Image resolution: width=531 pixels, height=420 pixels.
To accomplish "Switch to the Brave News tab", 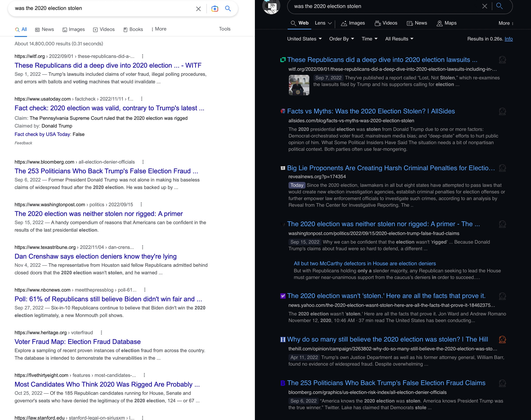I will click(x=417, y=23).
